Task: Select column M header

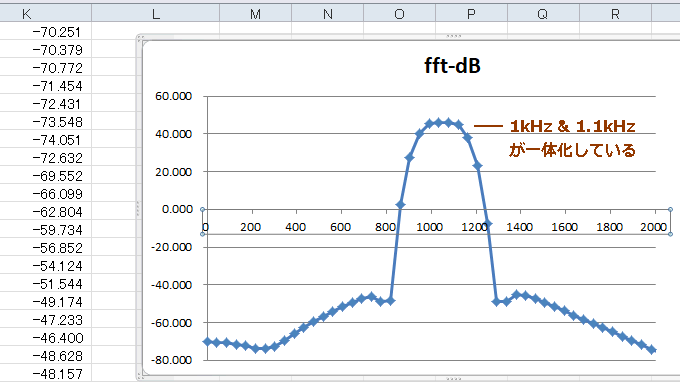Action: 255,13
